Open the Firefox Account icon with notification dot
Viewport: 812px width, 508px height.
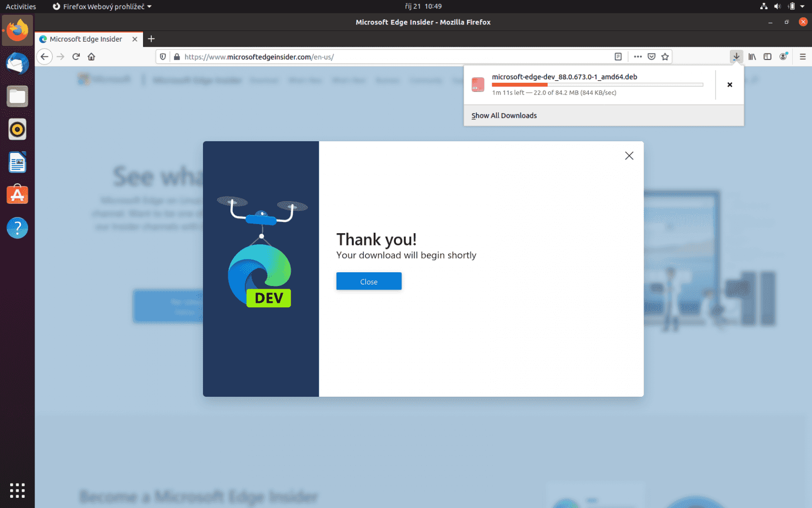tap(783, 56)
